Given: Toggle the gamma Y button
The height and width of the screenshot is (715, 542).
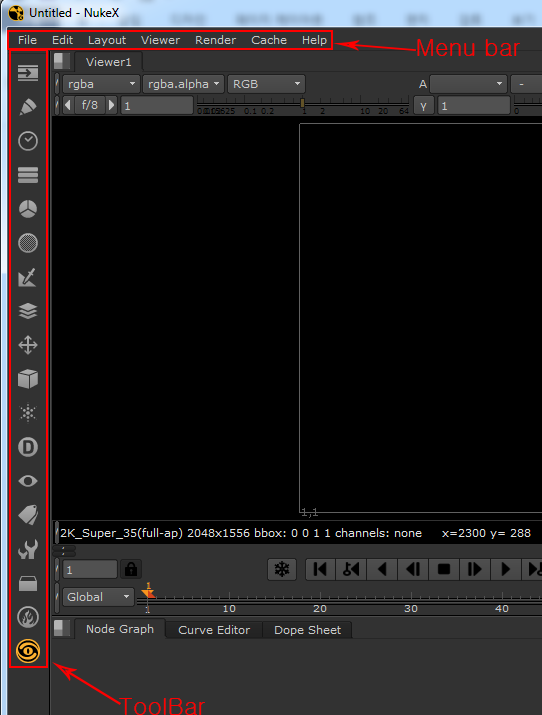Looking at the screenshot, I should [x=423, y=105].
